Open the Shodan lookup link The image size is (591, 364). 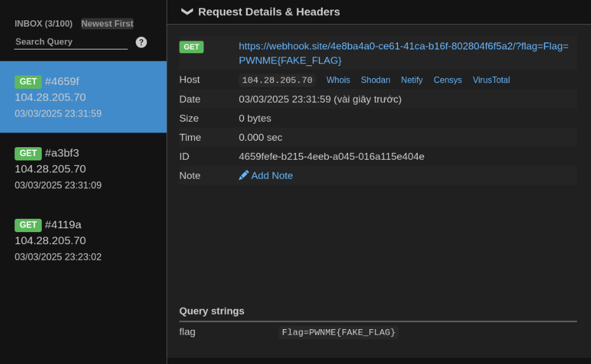[x=375, y=80]
